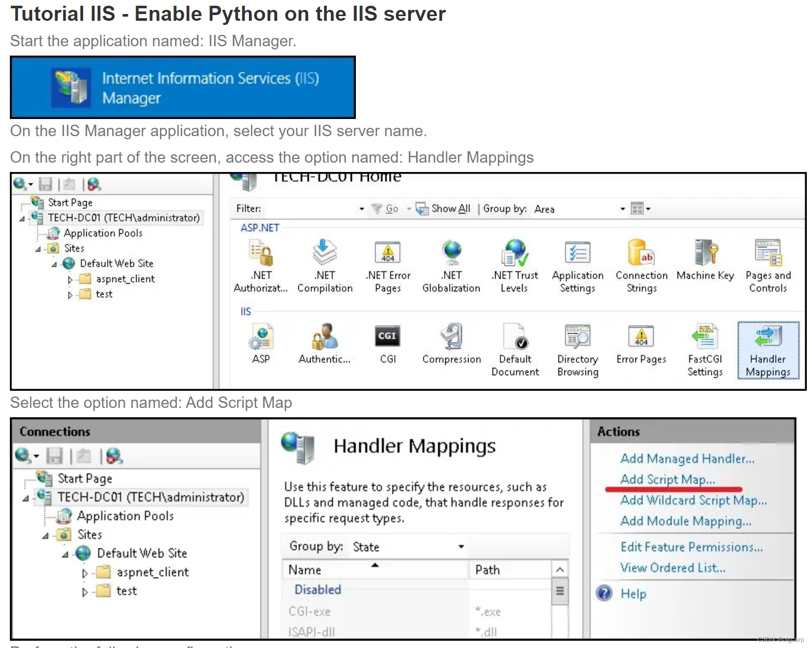Click connect globe icon in lower Connections toolbar

click(23, 455)
